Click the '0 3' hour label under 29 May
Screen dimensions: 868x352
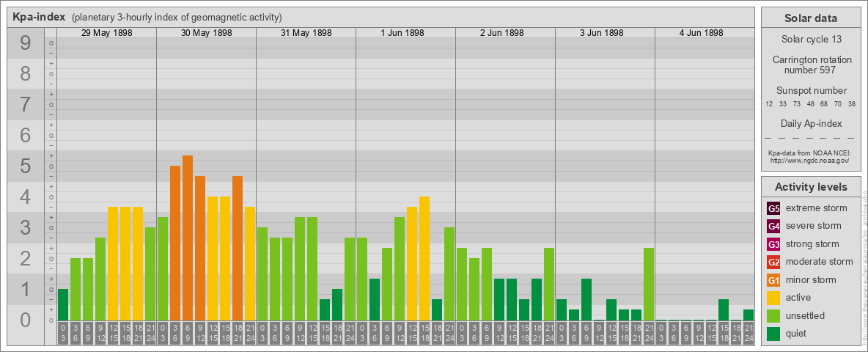[x=63, y=333]
